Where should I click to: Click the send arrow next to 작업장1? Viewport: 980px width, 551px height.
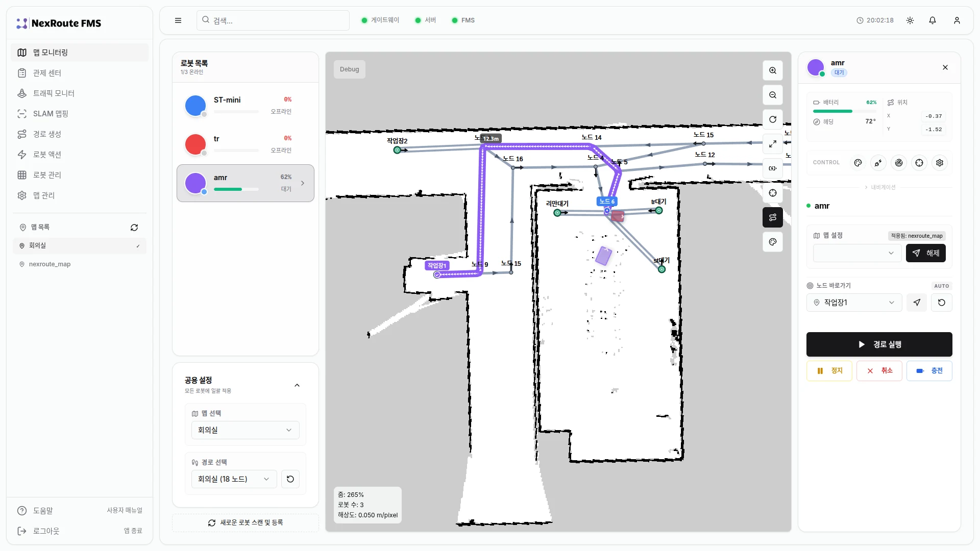tap(917, 303)
